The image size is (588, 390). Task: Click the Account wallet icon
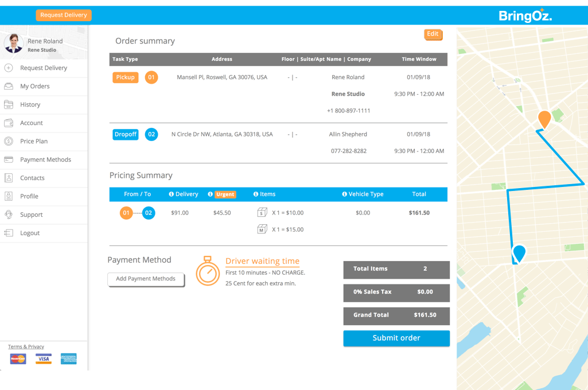(x=9, y=123)
